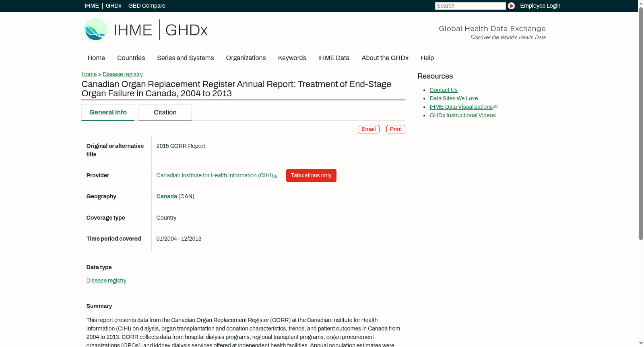
Task: Click the '2015 CORR Report' title text
Action: tap(181, 146)
